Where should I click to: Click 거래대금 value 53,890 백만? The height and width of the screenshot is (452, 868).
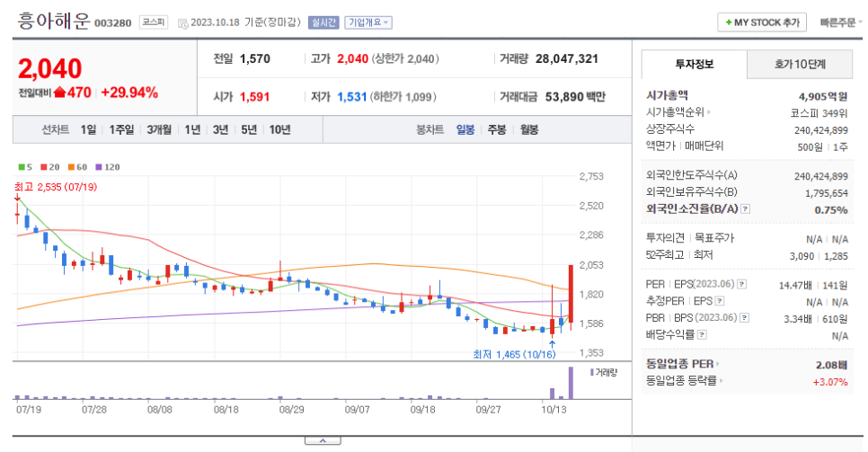tap(575, 97)
